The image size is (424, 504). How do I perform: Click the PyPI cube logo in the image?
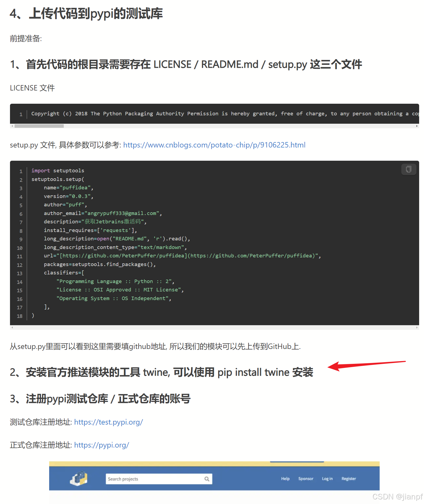(x=79, y=479)
